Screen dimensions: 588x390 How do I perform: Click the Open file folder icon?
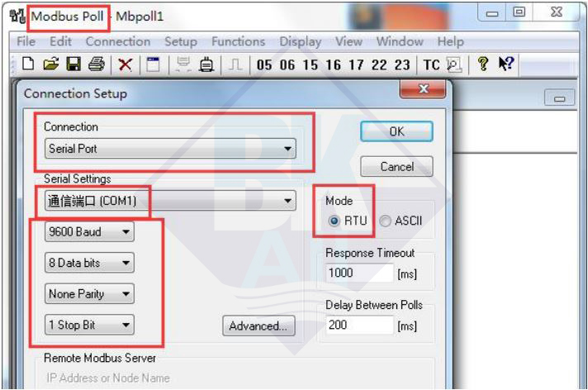click(51, 64)
